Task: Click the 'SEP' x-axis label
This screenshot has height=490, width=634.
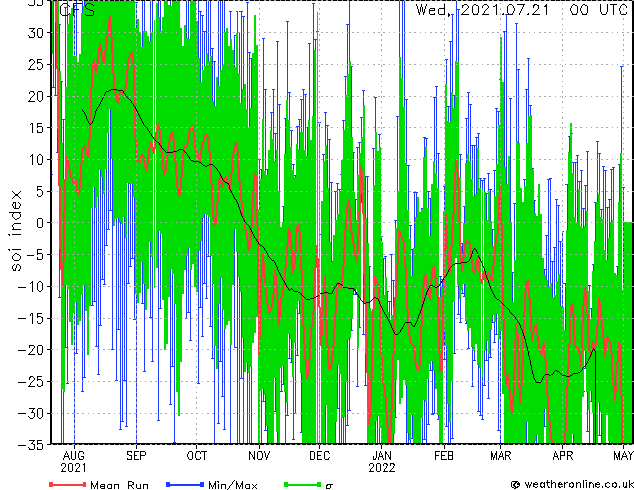Action: 136,456
